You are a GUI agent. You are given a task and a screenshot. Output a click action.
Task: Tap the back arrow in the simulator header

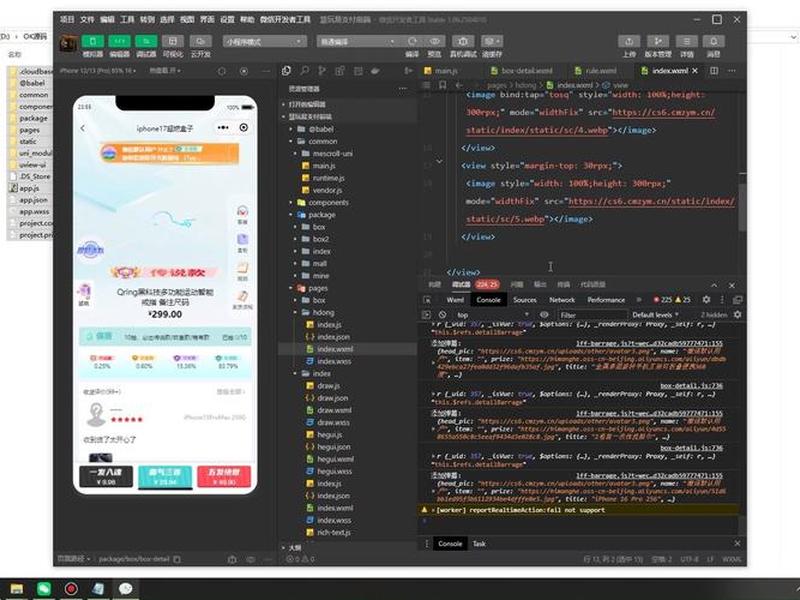tap(83, 128)
